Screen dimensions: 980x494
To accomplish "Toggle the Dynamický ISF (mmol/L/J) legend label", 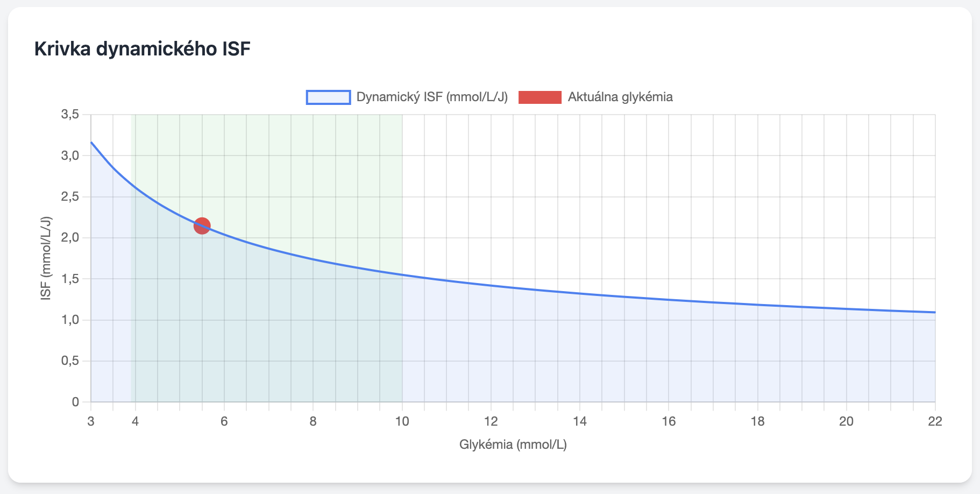I will (432, 97).
